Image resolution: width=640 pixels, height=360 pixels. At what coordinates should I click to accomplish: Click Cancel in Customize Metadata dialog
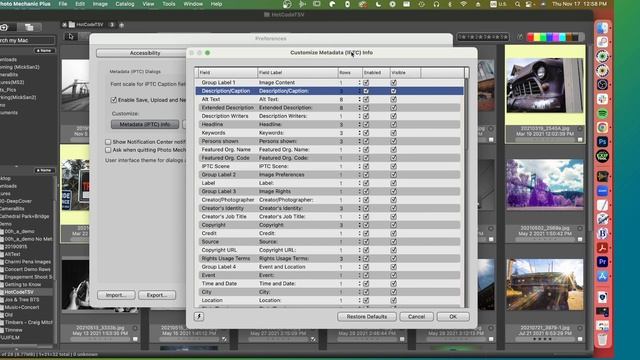click(416, 316)
